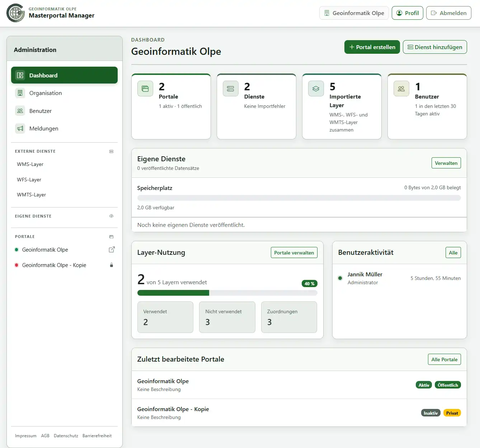Image resolution: width=480 pixels, height=448 pixels.
Task: Open the Profil button in header
Action: click(408, 13)
